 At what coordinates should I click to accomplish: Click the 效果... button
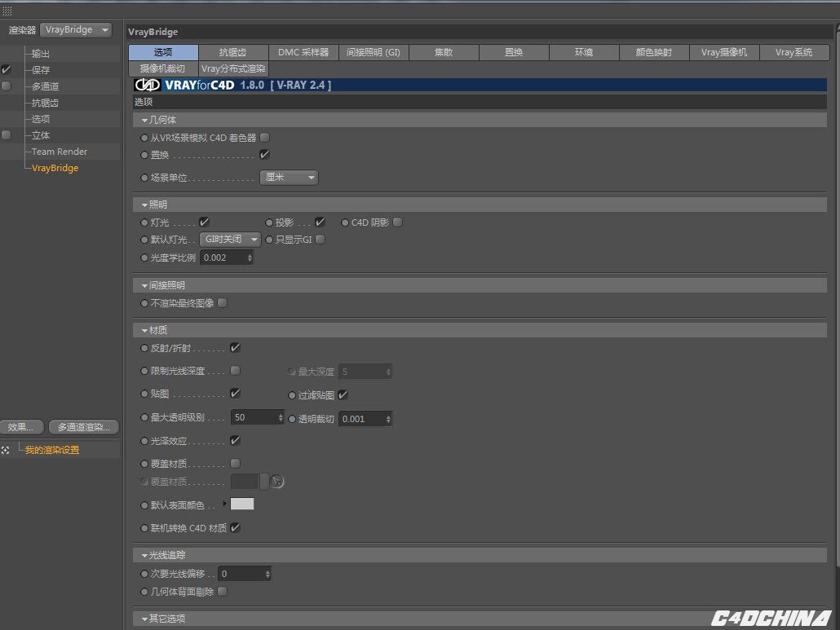click(20, 426)
